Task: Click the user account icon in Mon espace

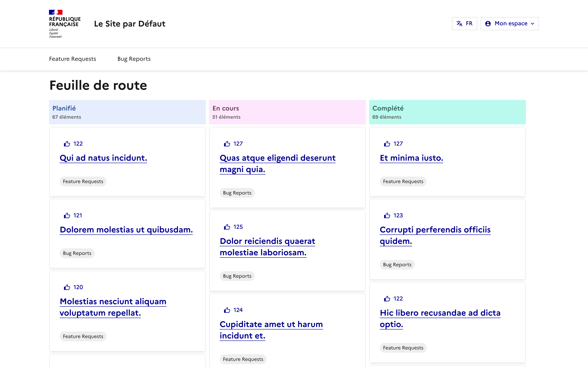Action: (x=488, y=23)
